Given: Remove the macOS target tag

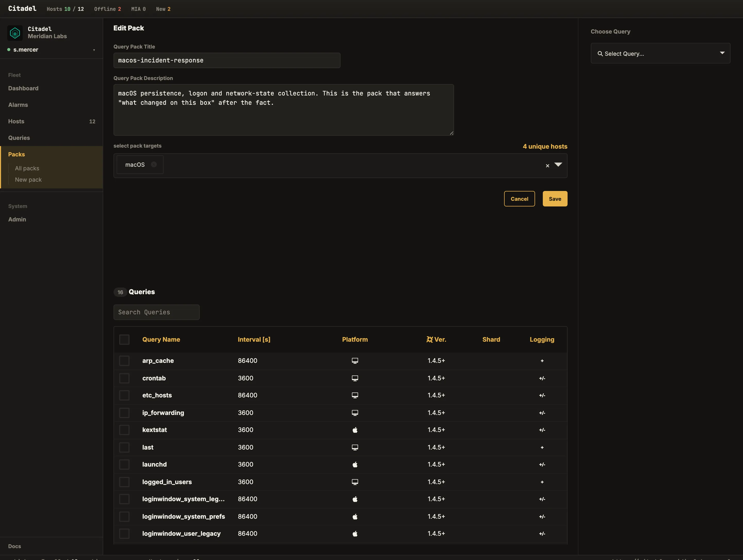Looking at the screenshot, I should click(154, 165).
